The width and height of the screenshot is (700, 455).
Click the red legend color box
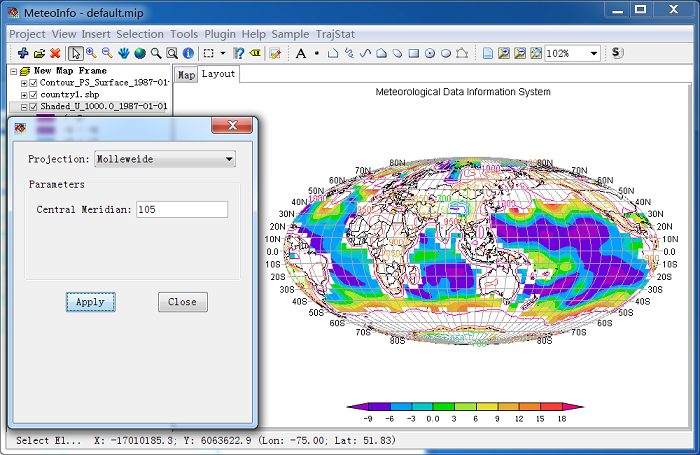click(551, 407)
